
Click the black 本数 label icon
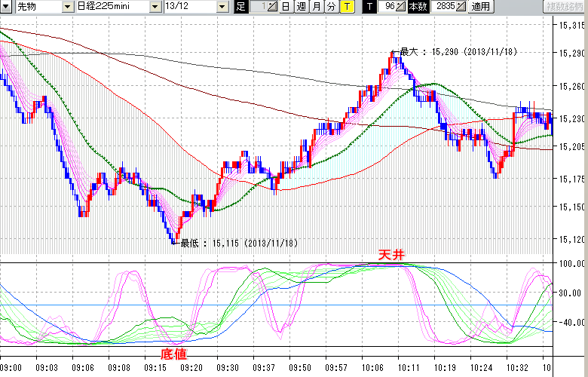(416, 7)
